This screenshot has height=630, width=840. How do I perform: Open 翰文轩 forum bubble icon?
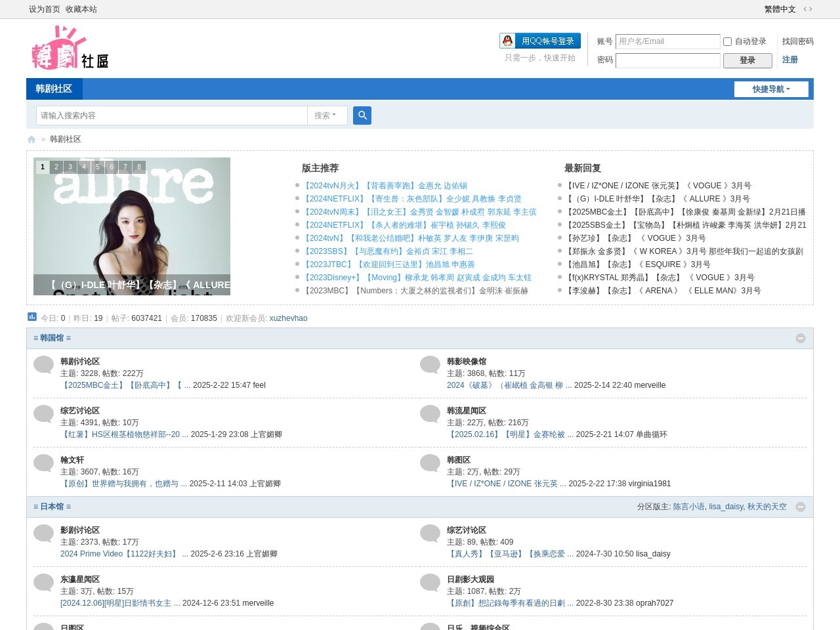click(44, 463)
